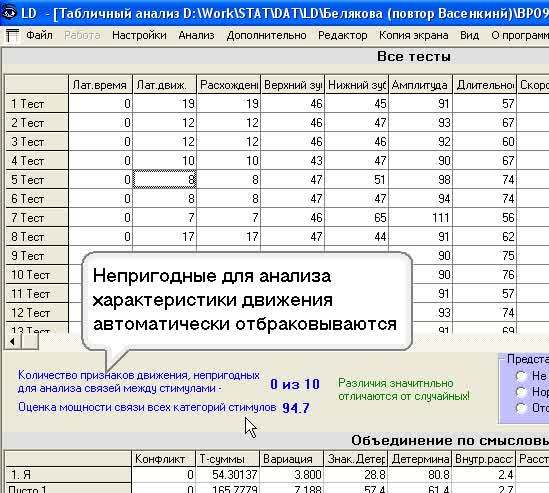Click Лат.движ. cell 17 in 8 Тест

click(x=165, y=237)
